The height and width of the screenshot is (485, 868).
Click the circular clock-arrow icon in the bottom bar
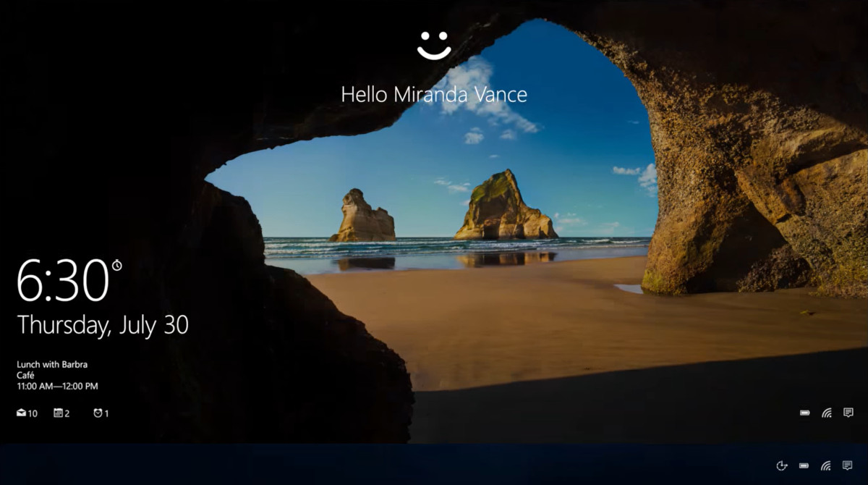pos(781,465)
